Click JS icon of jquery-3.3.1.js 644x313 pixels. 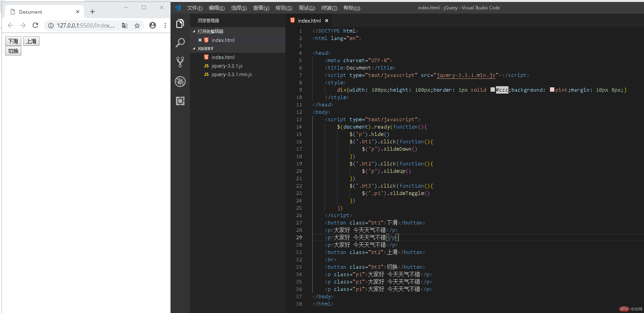click(206, 66)
